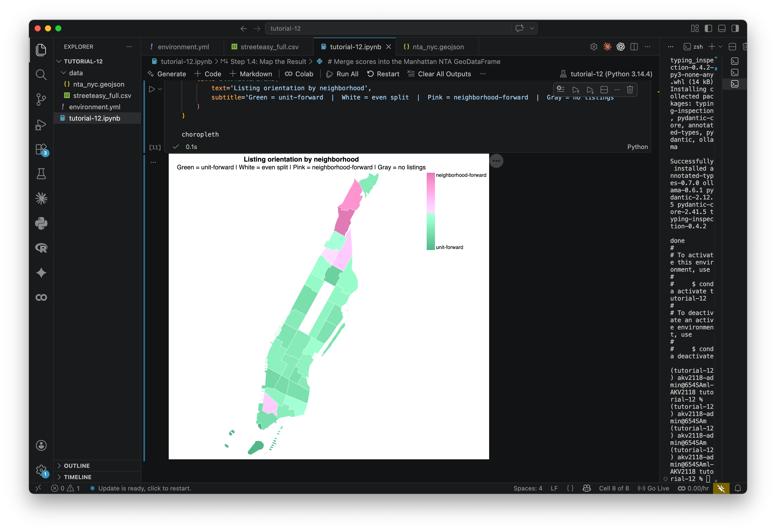776x532 pixels.
Task: Open Explorer views and more actions menu
Action: tap(129, 47)
